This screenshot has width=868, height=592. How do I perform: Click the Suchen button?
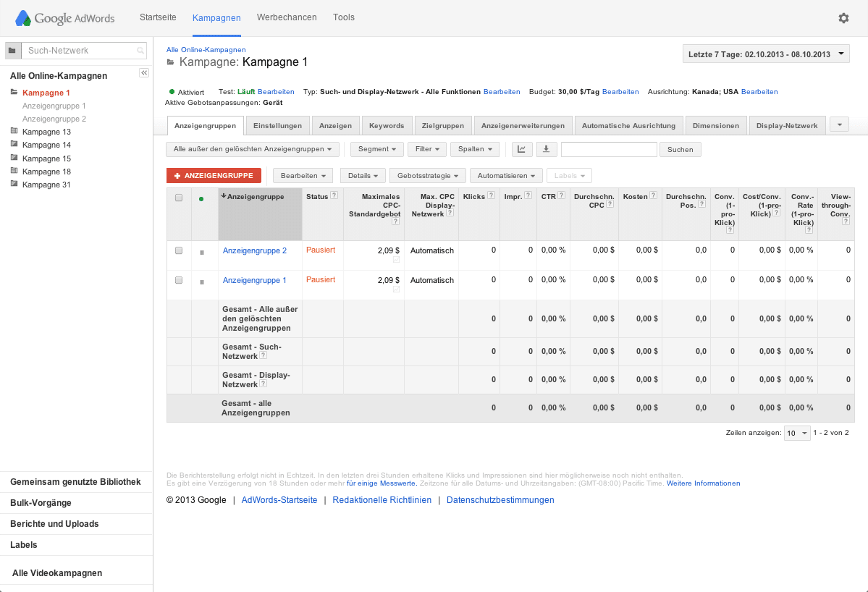coord(681,149)
